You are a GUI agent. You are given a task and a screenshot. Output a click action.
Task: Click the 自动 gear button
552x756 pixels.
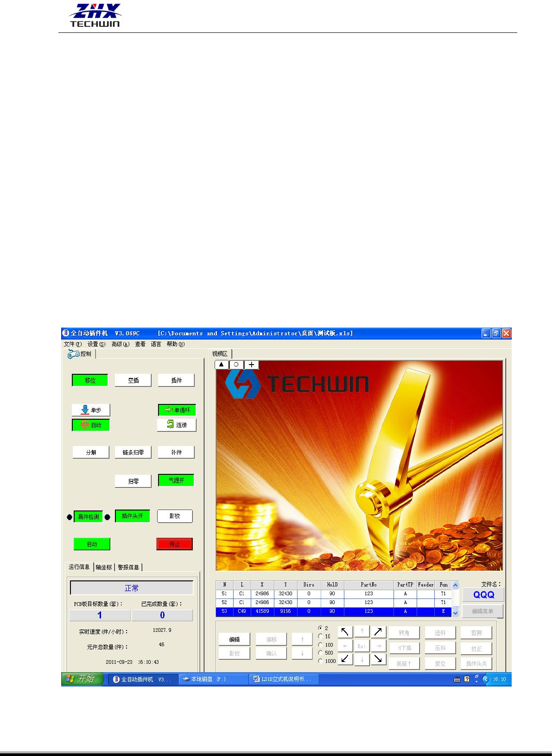point(91,425)
